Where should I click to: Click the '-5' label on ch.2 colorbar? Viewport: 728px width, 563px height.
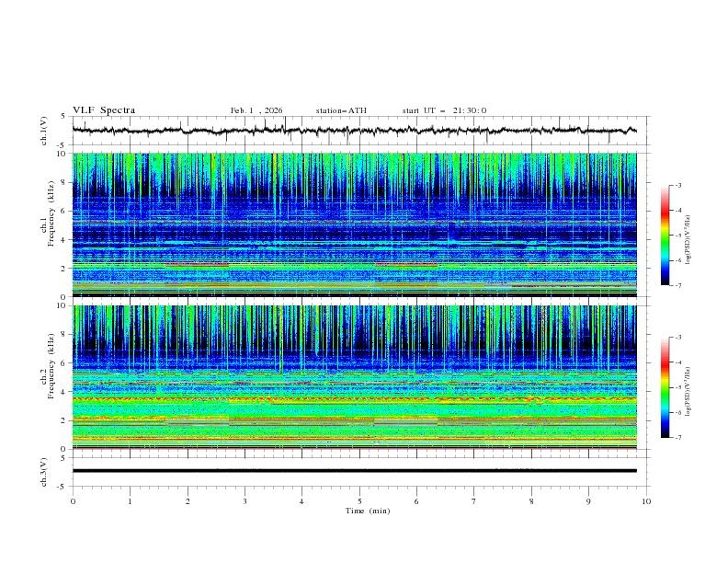pos(678,387)
